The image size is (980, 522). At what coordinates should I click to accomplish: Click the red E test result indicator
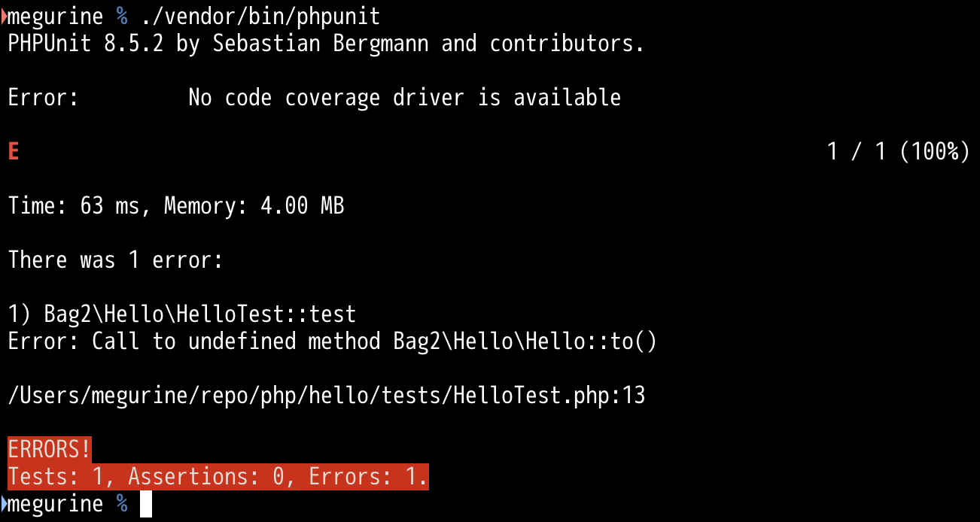pos(14,151)
